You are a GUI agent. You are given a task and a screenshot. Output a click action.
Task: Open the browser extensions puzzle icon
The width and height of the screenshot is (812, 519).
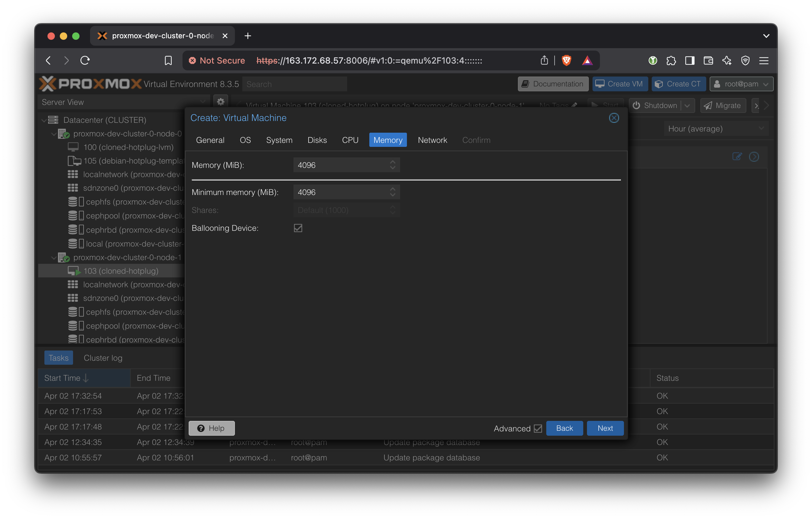coord(671,60)
